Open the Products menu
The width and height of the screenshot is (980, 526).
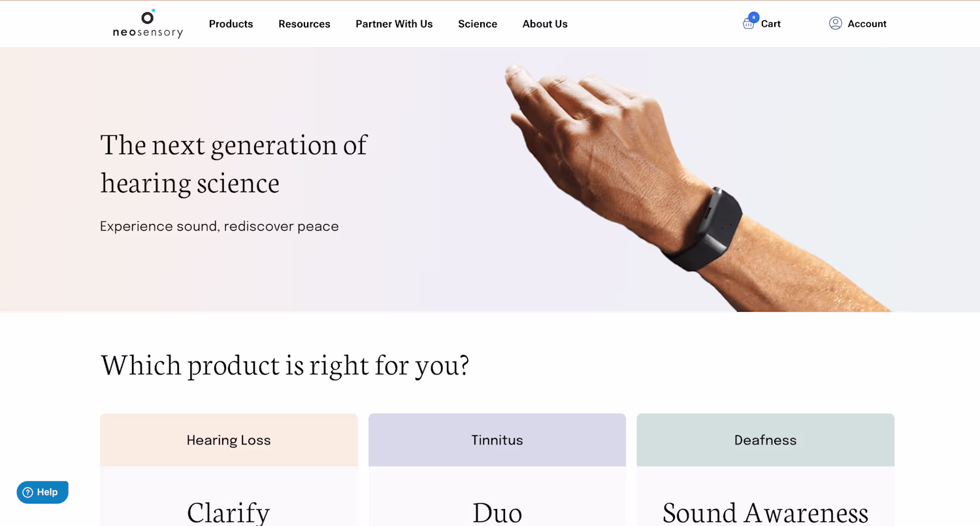[x=231, y=24]
